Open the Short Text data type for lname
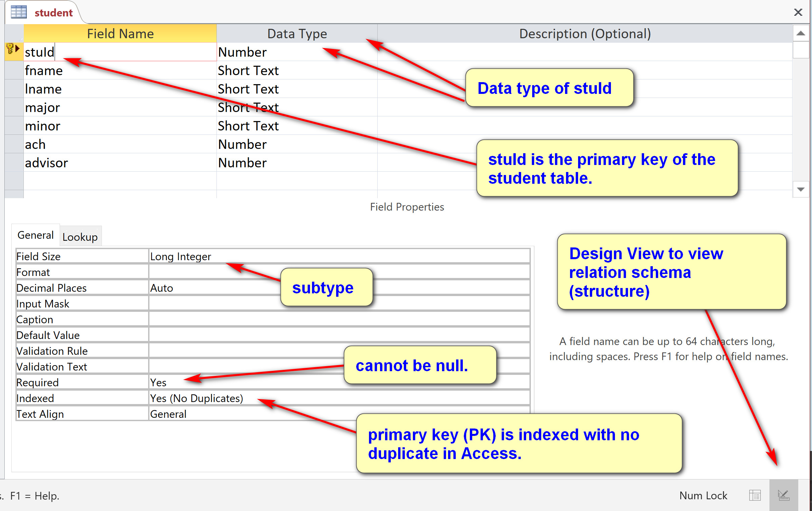This screenshot has height=511, width=812. pyautogui.click(x=297, y=89)
